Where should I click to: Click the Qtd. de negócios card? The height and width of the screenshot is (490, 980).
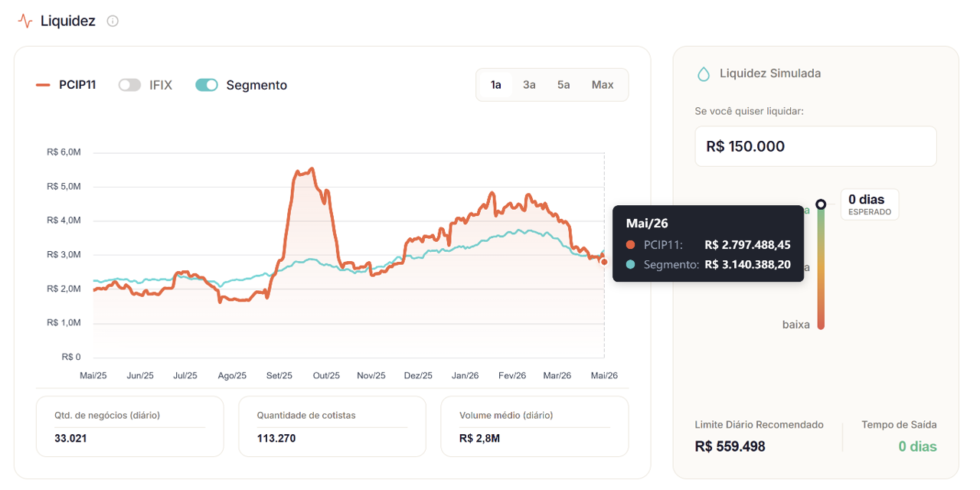(129, 426)
